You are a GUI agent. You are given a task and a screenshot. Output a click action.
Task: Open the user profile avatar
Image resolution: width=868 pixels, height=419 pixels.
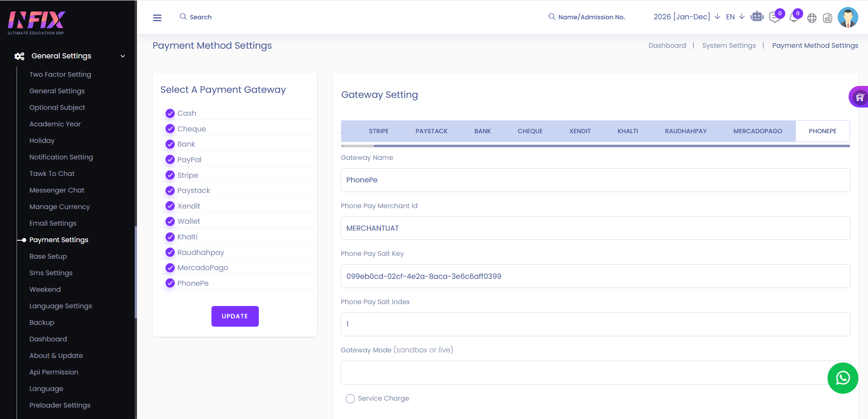click(848, 17)
